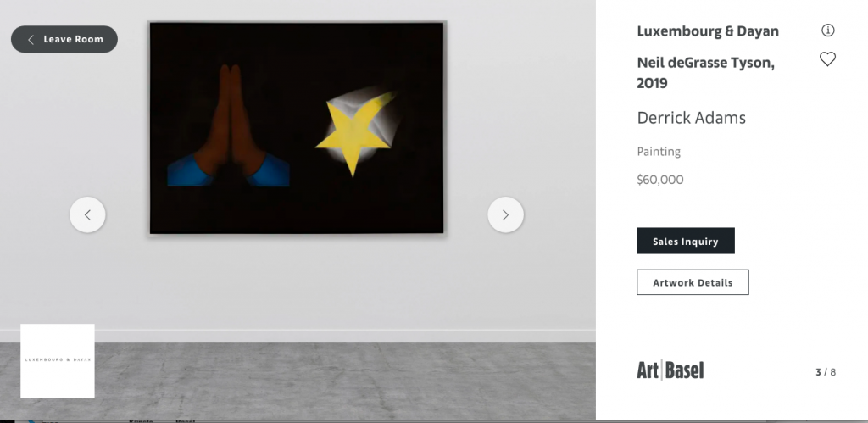Click the 3 / 8 artwork counter
This screenshot has height=423, width=868.
point(826,372)
